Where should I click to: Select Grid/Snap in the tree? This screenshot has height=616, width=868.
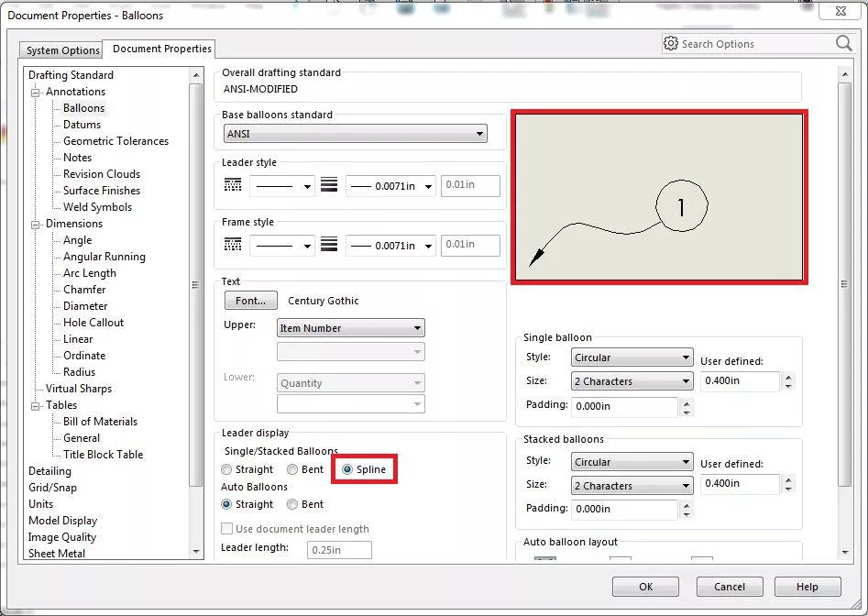[x=52, y=488]
